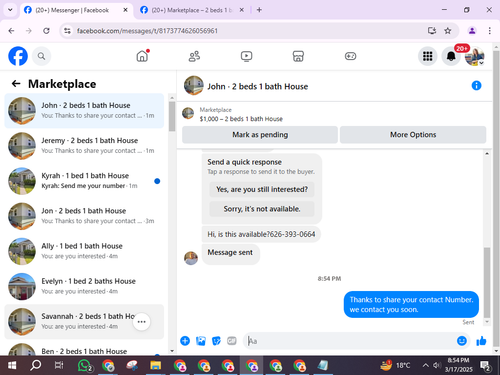Open more actions plus icon in composer

coord(185,341)
